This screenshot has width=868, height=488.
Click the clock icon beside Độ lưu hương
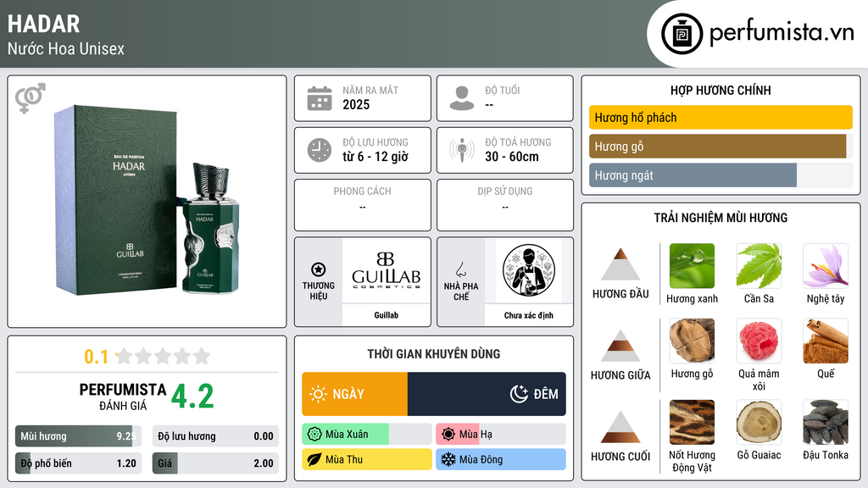pos(320,150)
